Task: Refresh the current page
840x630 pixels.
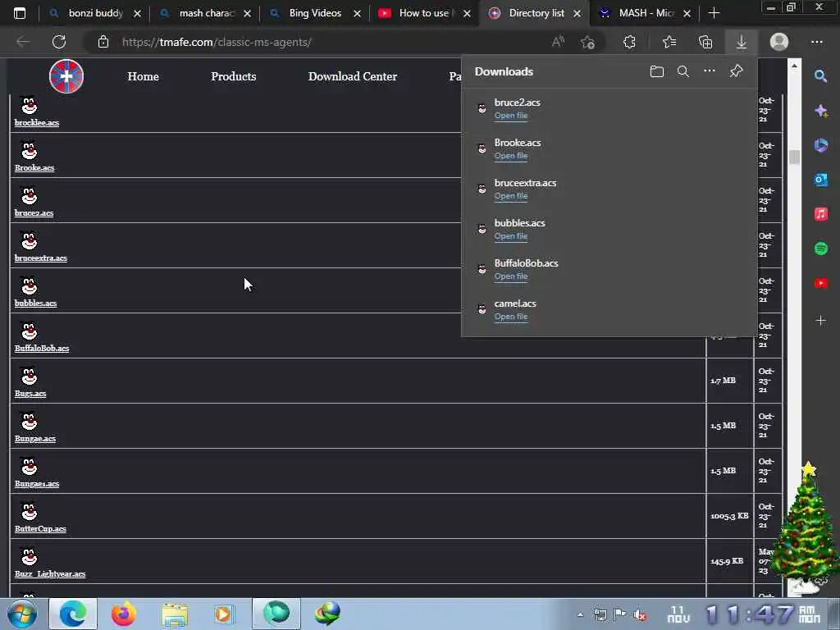Action: point(59,42)
